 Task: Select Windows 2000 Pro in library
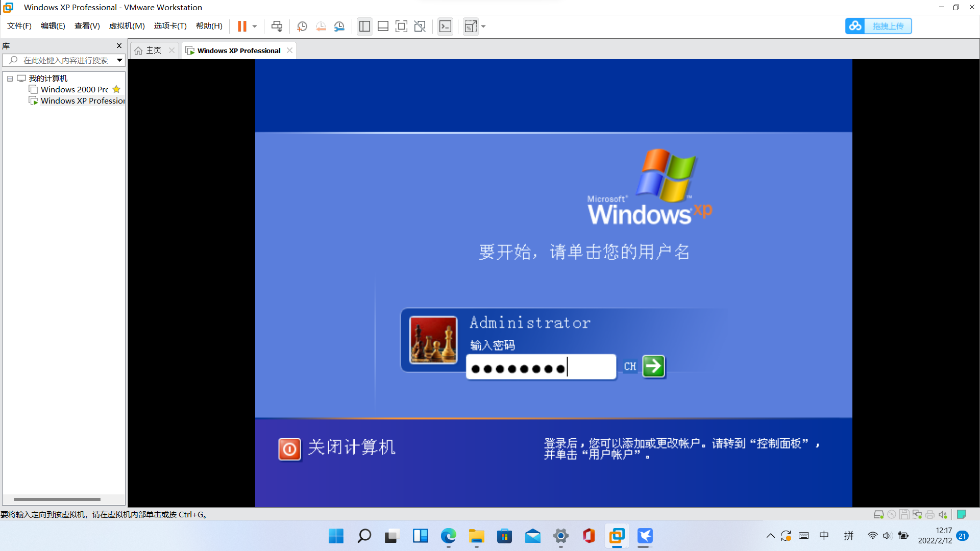click(x=75, y=89)
